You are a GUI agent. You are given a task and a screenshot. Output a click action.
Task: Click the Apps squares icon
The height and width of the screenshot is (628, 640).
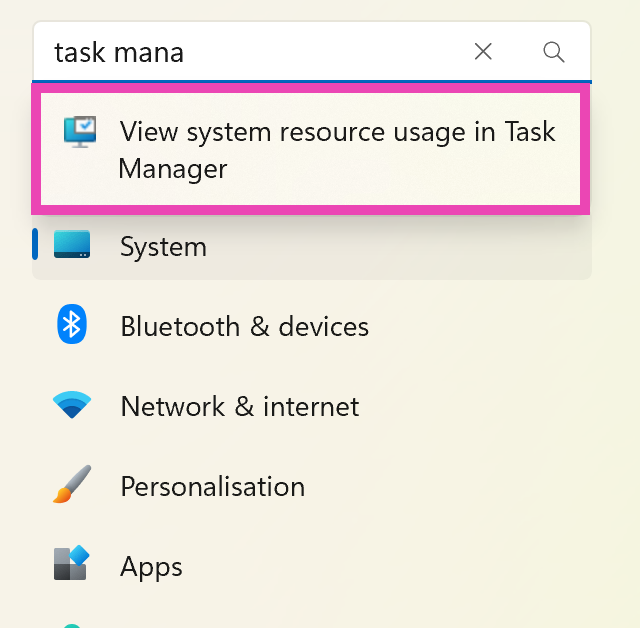[72, 565]
